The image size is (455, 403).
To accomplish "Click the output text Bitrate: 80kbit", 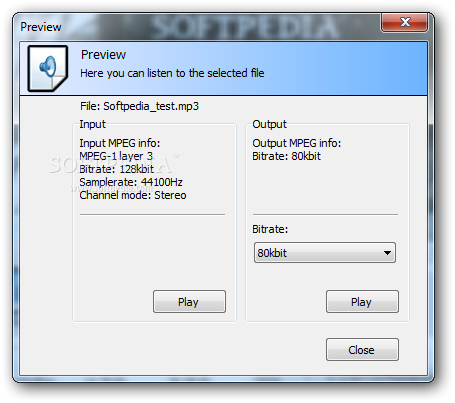I will [x=286, y=156].
